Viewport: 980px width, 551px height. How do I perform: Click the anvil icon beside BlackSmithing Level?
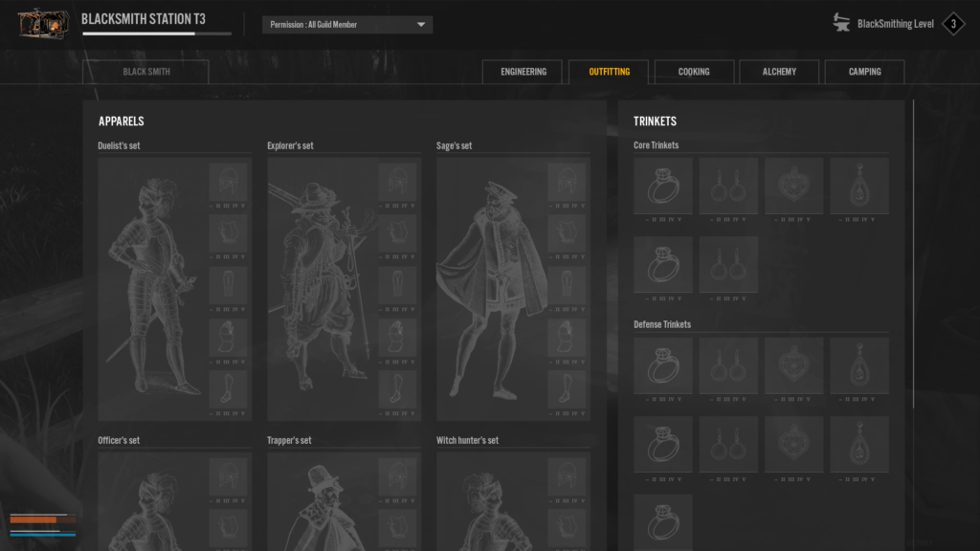click(842, 24)
